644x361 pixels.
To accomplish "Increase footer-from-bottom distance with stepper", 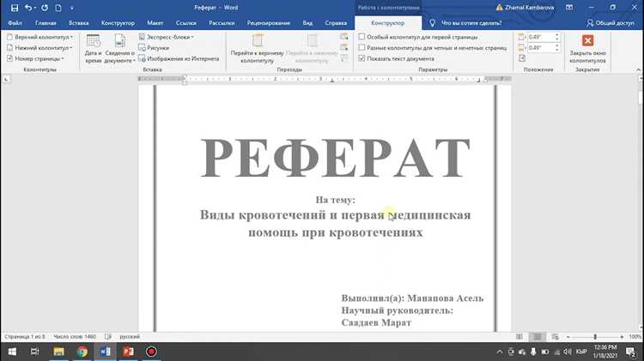I will (x=557, y=45).
